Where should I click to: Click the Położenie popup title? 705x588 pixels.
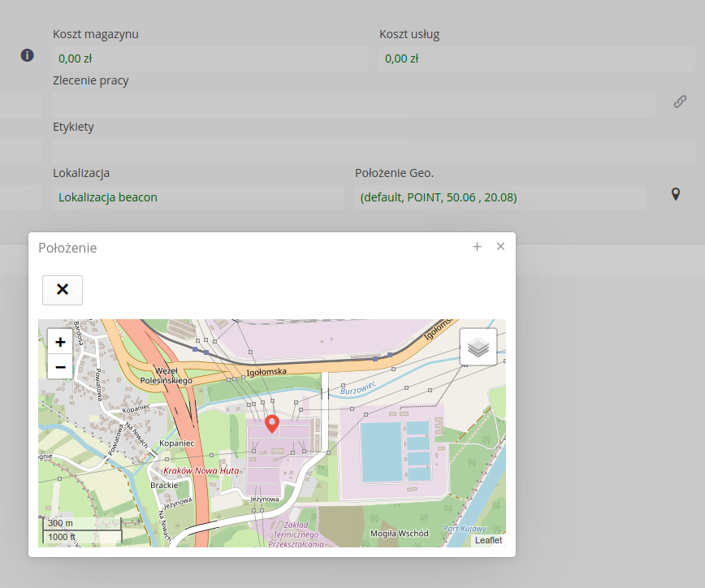[x=67, y=248]
